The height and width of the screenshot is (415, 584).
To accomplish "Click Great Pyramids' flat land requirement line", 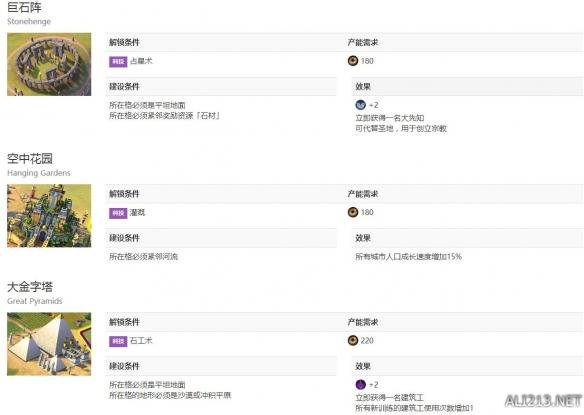I will [x=147, y=385].
